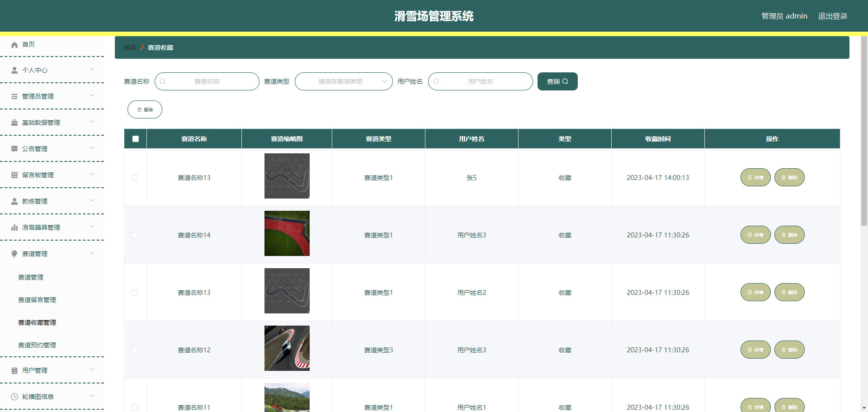868x412 pixels.
Task: Collapse the 赛道管理 menu chevron
Action: (x=92, y=253)
